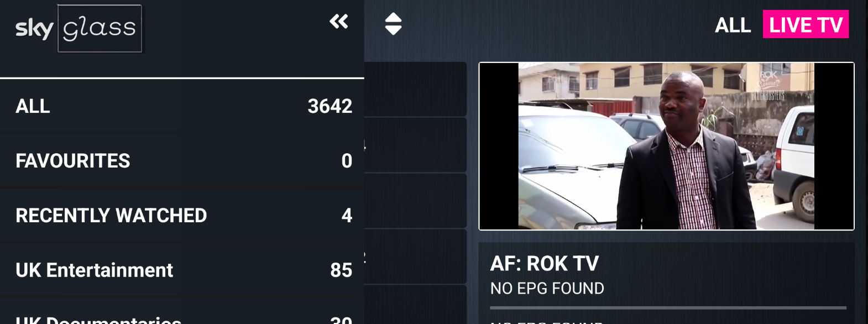Click the 3642 channel count
The image size is (868, 324).
(x=330, y=106)
